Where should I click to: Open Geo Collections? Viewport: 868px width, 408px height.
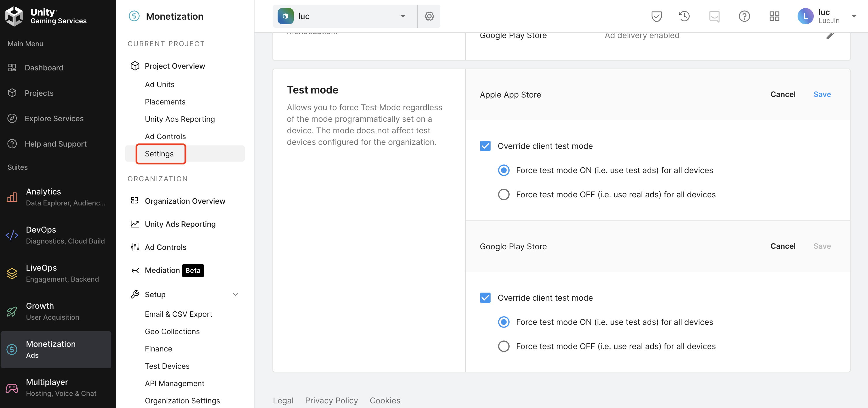pos(172,331)
